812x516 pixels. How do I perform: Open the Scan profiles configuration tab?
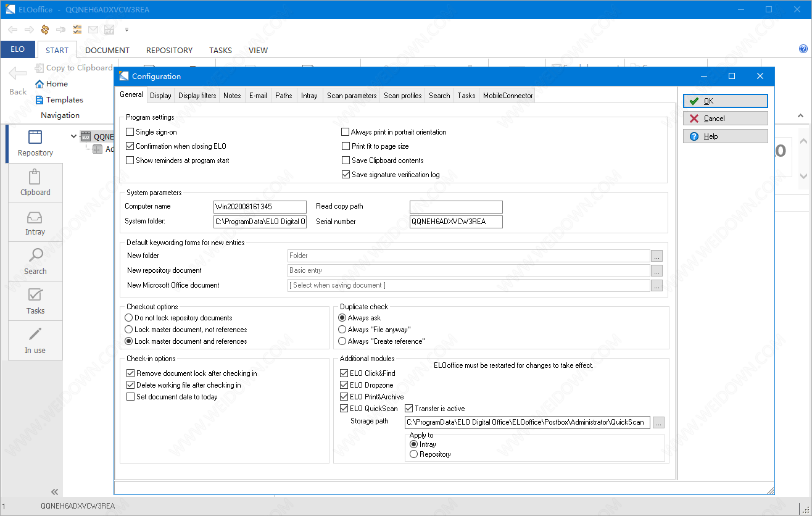click(403, 96)
